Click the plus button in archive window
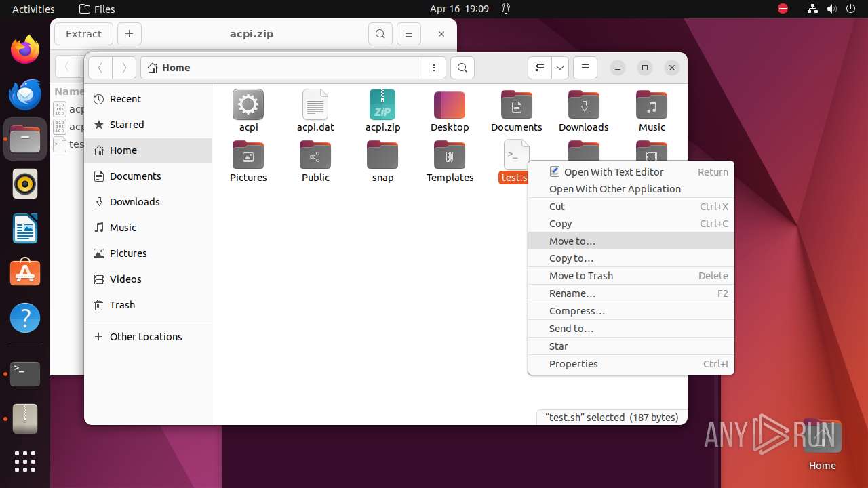Screen dimensions: 868x488 pyautogui.click(x=130, y=34)
